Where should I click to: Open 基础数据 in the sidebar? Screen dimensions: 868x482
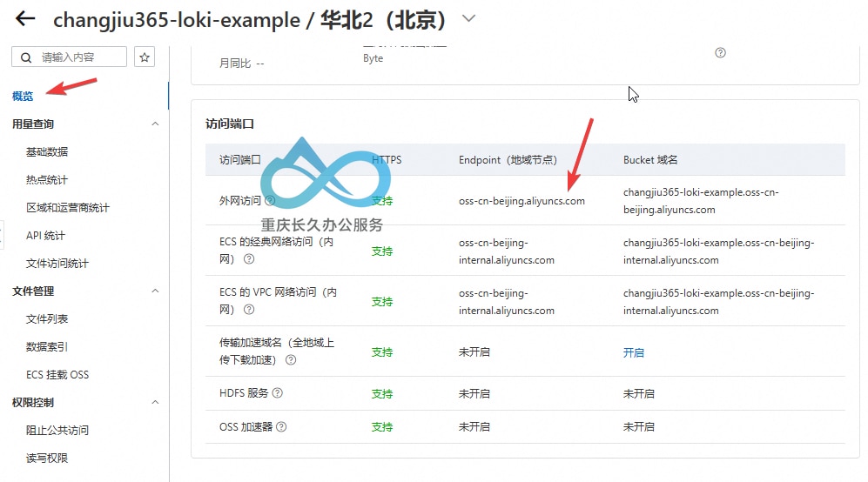pyautogui.click(x=47, y=151)
